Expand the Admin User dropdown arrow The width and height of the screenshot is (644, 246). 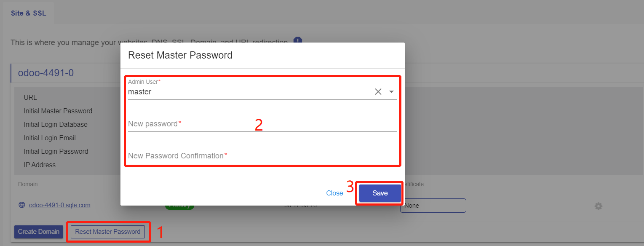pos(392,92)
